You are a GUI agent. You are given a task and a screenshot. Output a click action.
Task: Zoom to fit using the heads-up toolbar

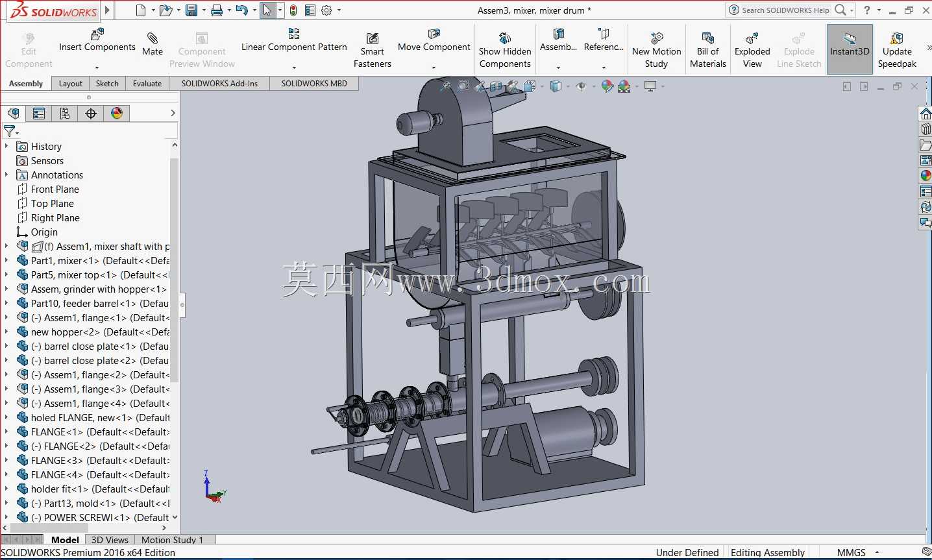[446, 86]
